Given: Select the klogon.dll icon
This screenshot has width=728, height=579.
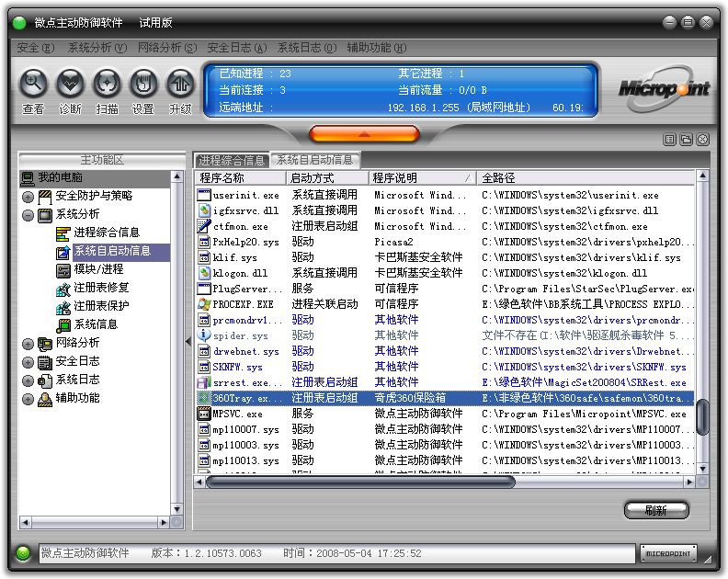Looking at the screenshot, I should click(x=204, y=273).
